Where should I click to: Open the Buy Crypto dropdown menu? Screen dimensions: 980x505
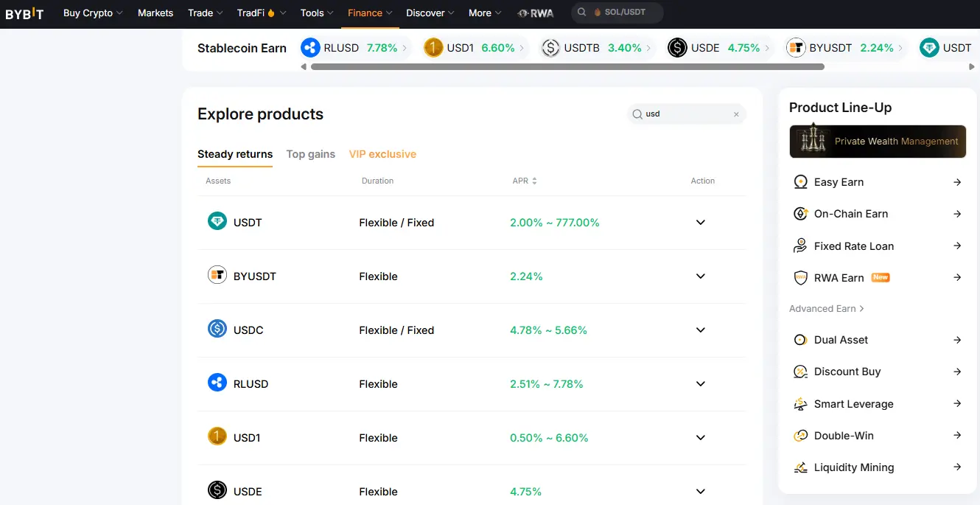pos(93,13)
